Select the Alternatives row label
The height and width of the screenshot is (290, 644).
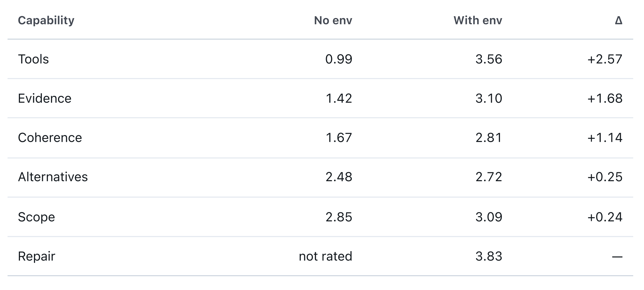tap(53, 177)
